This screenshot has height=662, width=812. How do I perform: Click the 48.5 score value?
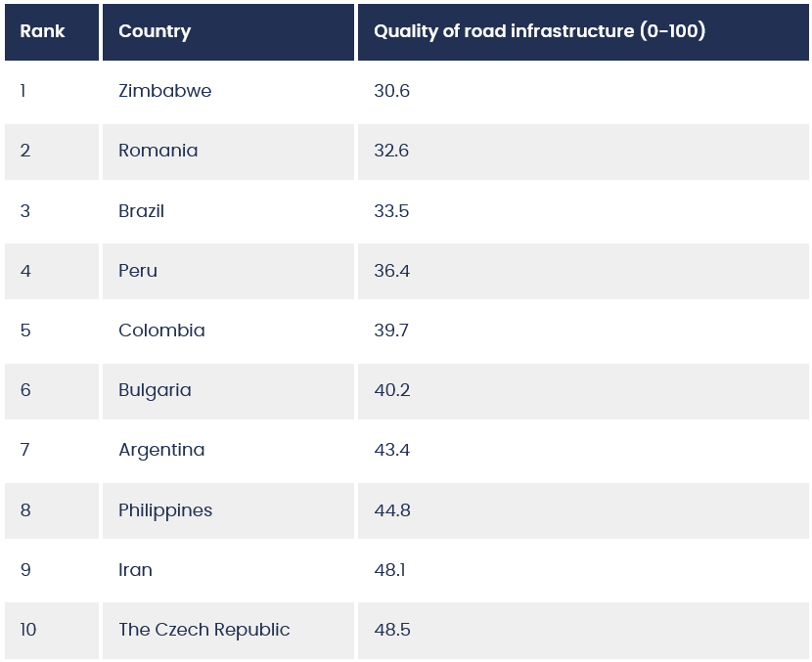point(392,631)
